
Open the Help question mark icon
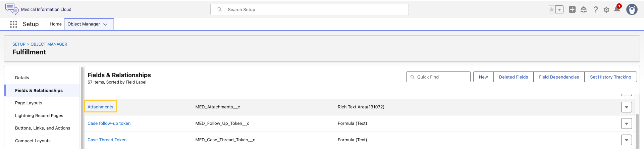[595, 9]
